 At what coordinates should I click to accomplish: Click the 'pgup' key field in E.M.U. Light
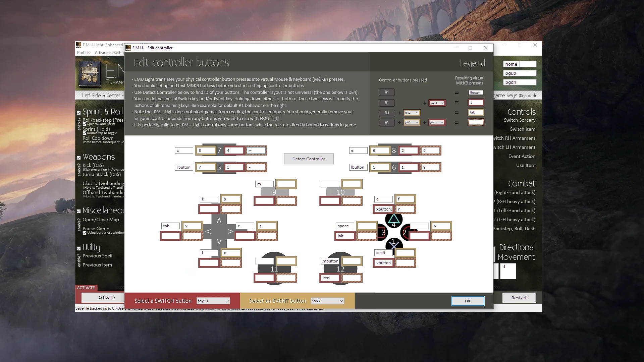tap(520, 73)
